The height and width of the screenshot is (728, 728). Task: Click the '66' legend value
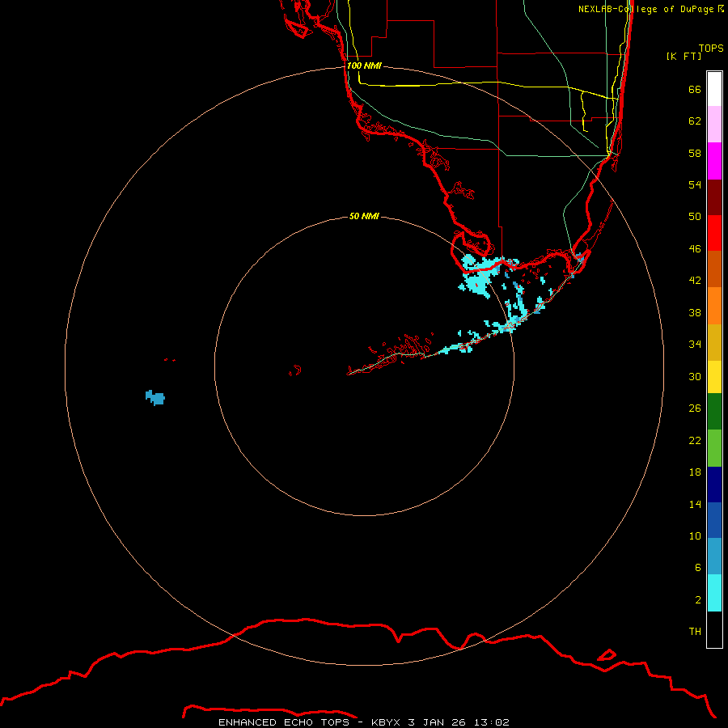(695, 89)
